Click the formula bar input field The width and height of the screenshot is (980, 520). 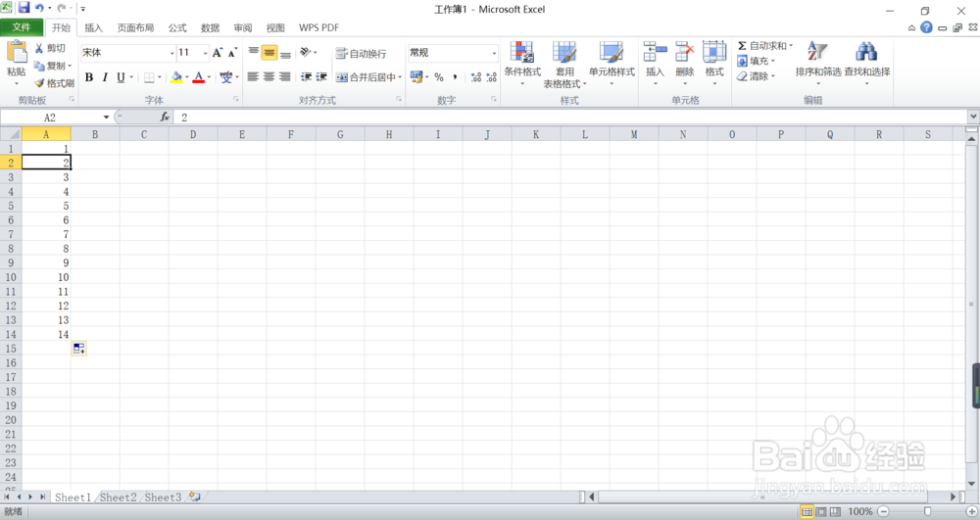(x=570, y=117)
